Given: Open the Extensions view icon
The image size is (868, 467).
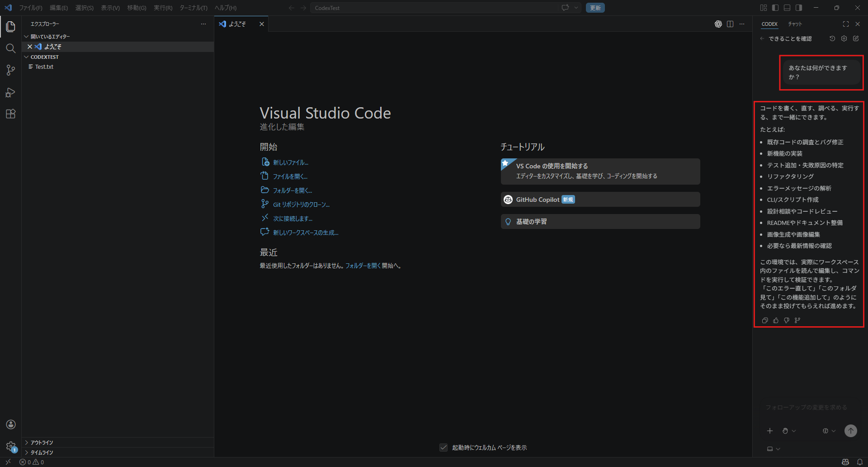Looking at the screenshot, I should click(10, 114).
